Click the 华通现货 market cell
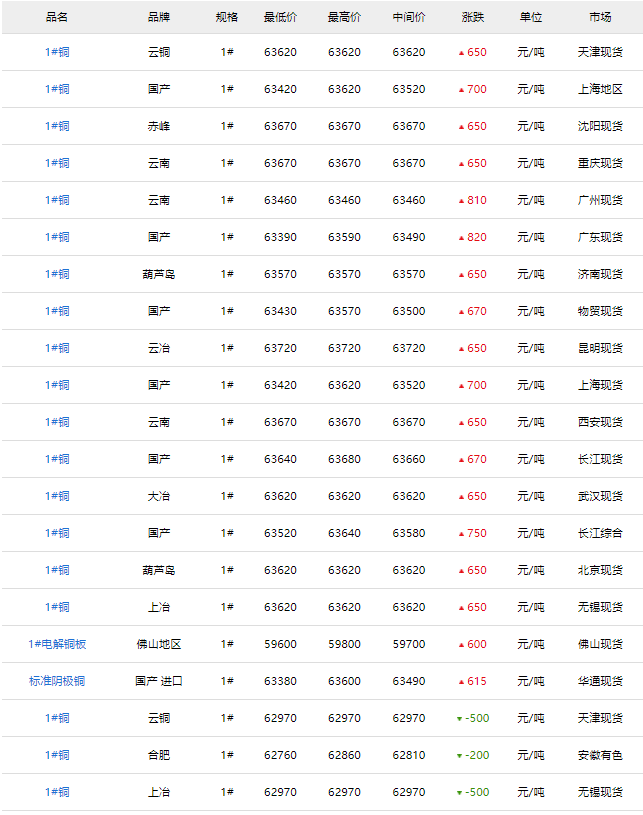 [x=600, y=681]
